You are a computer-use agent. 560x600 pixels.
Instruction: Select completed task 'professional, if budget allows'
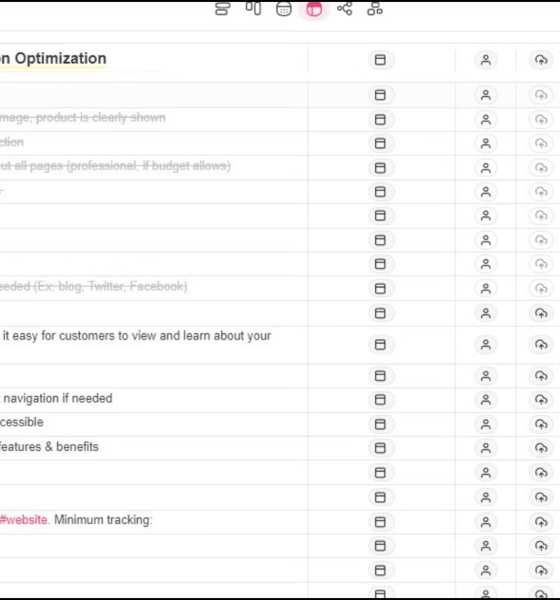pos(149,166)
